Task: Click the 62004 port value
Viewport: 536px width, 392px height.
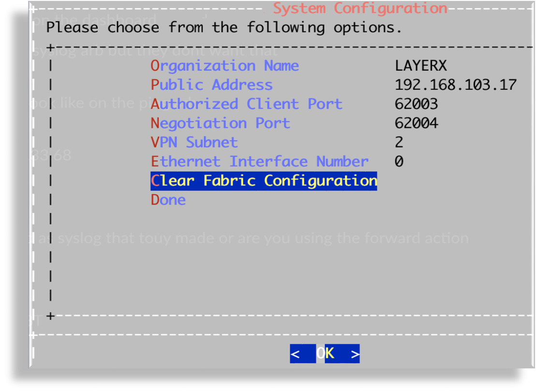Action: tap(416, 123)
